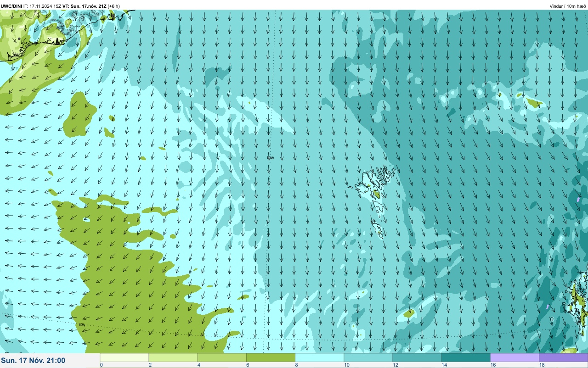Choose the 14–16 dark teal legend swatch

pos(465,357)
